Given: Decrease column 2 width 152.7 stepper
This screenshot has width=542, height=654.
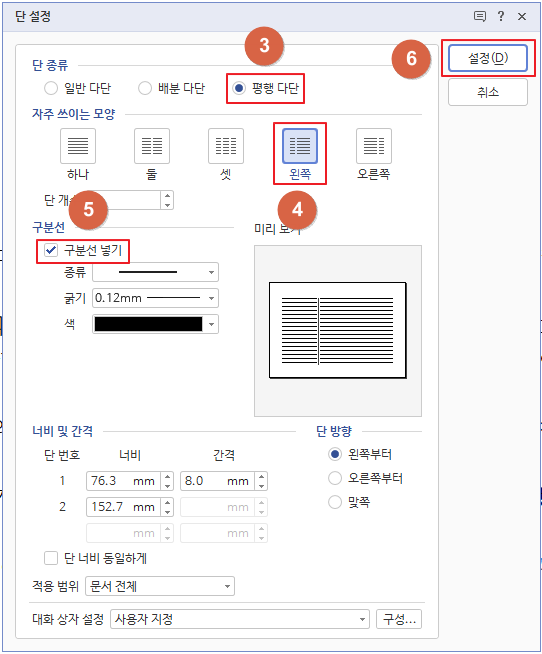Looking at the screenshot, I should 167,512.
